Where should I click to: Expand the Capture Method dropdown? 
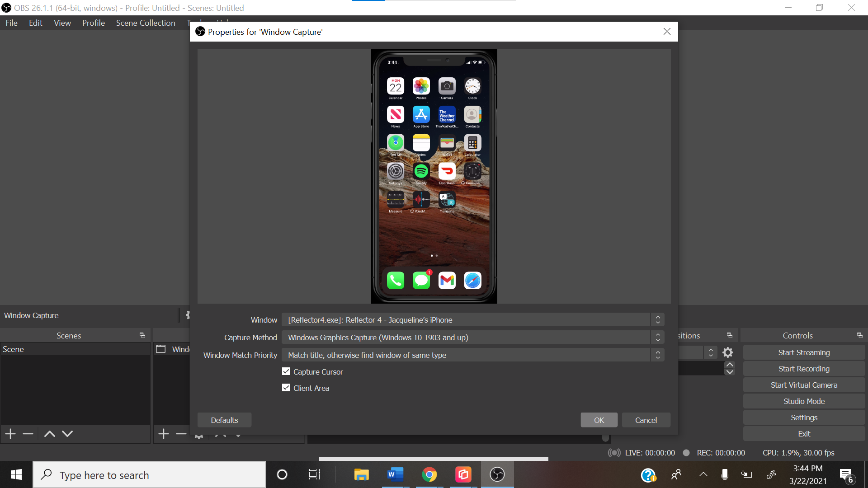pos(658,338)
